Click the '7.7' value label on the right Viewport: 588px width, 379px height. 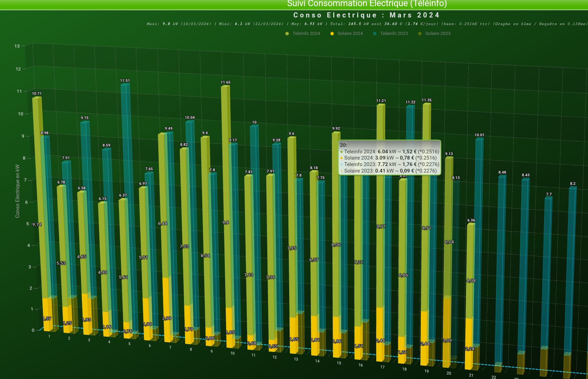tap(549, 194)
